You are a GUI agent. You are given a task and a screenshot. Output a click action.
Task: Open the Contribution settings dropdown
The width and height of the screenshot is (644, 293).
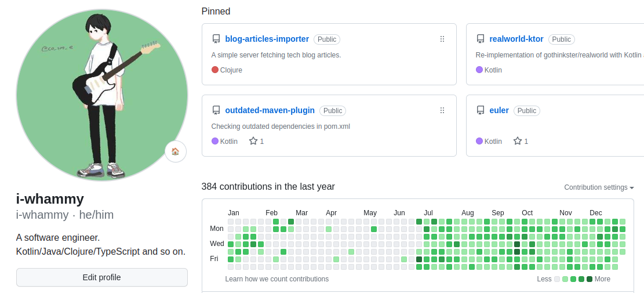pos(599,187)
